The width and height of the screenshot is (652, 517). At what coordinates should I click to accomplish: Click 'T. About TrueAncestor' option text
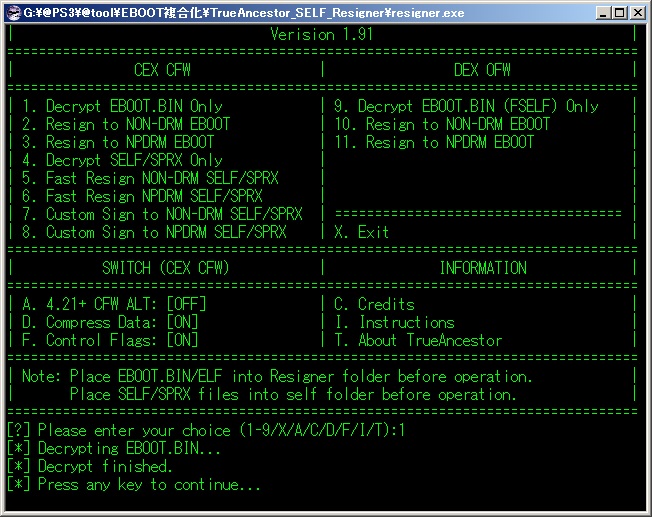point(418,340)
